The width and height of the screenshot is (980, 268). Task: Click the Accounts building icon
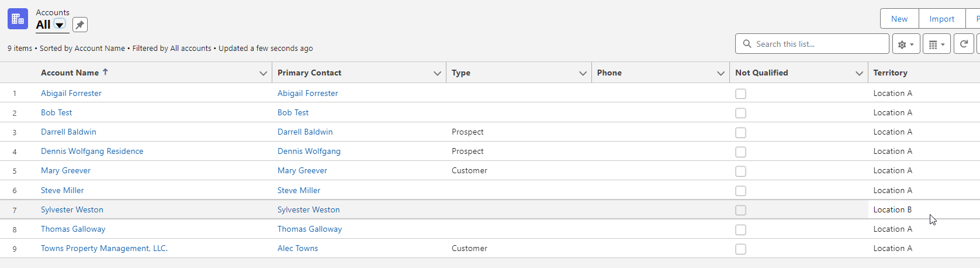pyautogui.click(x=18, y=19)
